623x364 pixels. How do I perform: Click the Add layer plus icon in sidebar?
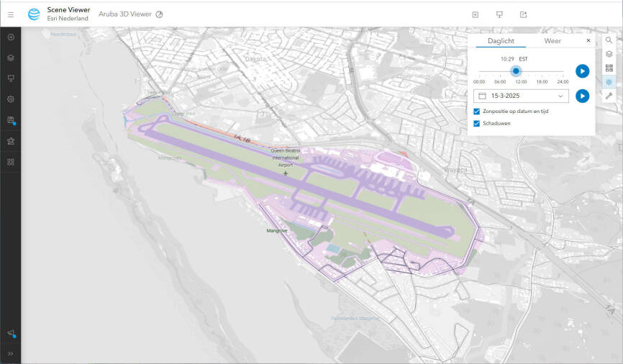point(10,37)
